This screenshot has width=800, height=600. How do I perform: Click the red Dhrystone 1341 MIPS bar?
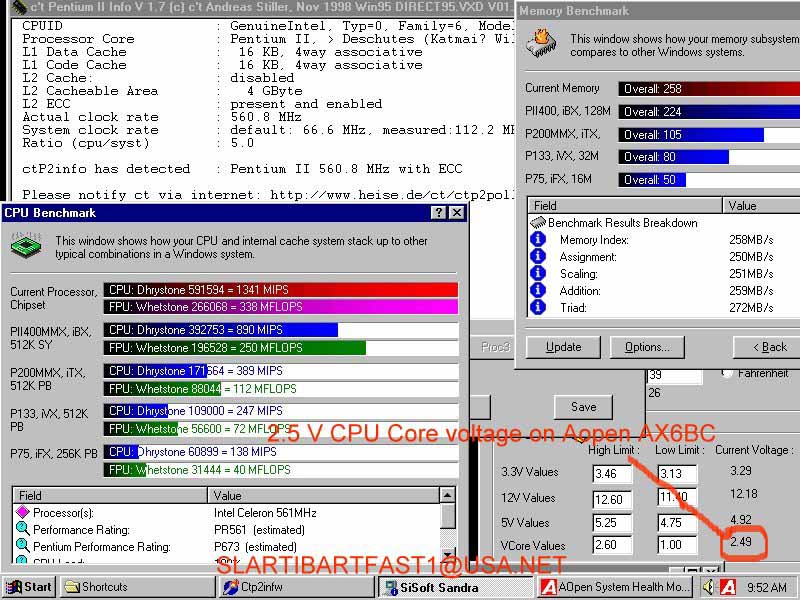[x=281, y=290]
